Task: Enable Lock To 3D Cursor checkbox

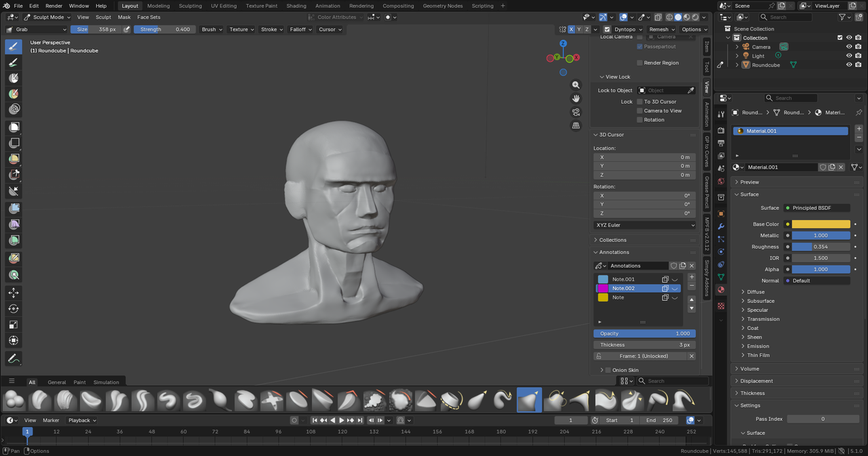Action: (639, 102)
